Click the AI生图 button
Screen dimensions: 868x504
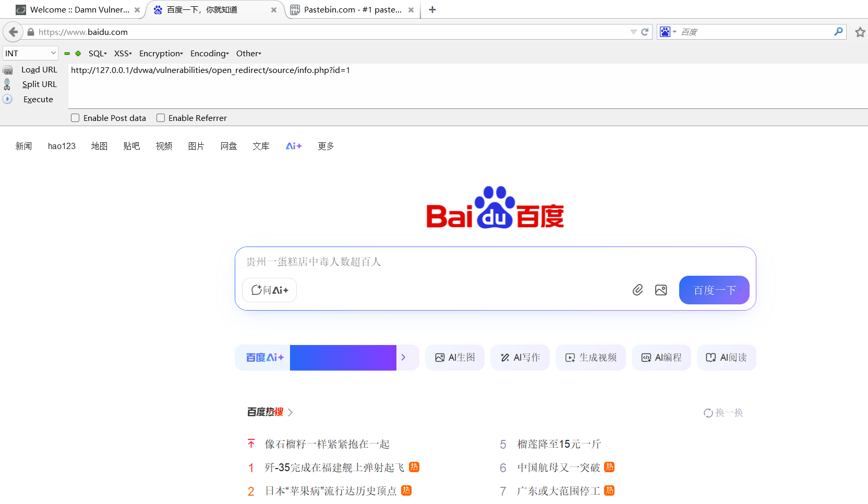tap(455, 358)
